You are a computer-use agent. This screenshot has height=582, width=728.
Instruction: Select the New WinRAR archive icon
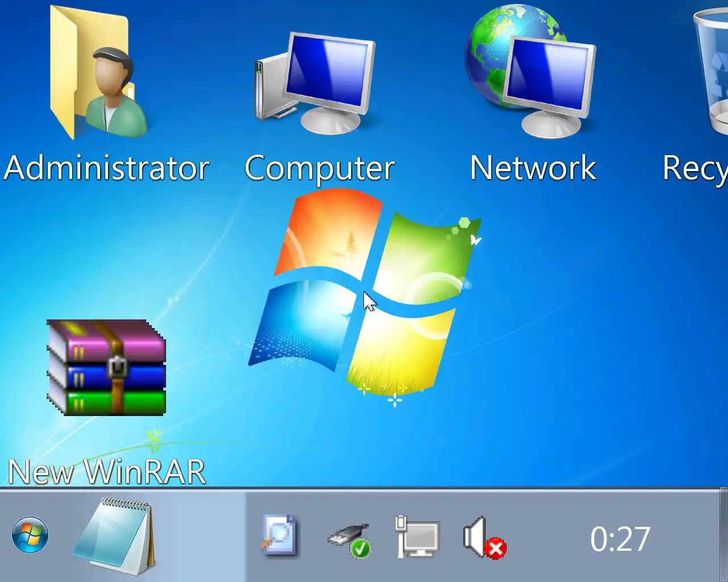tap(106, 367)
